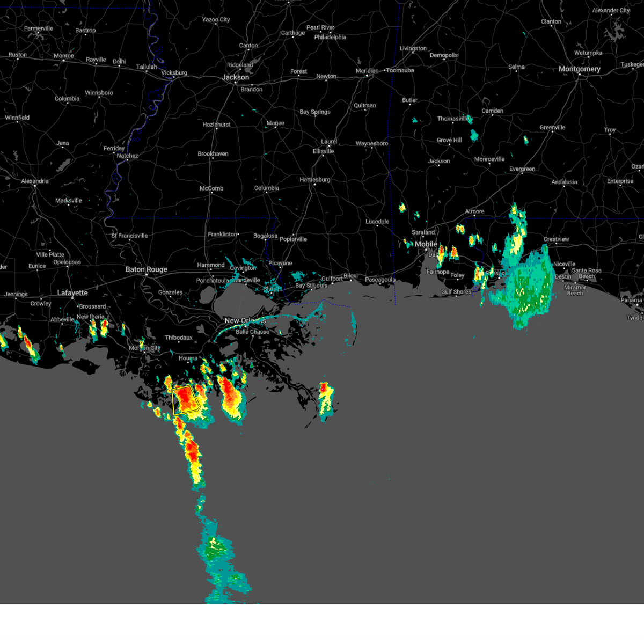Select the Alexander City label
Viewport: 644px width, 644px height.
pos(611,11)
